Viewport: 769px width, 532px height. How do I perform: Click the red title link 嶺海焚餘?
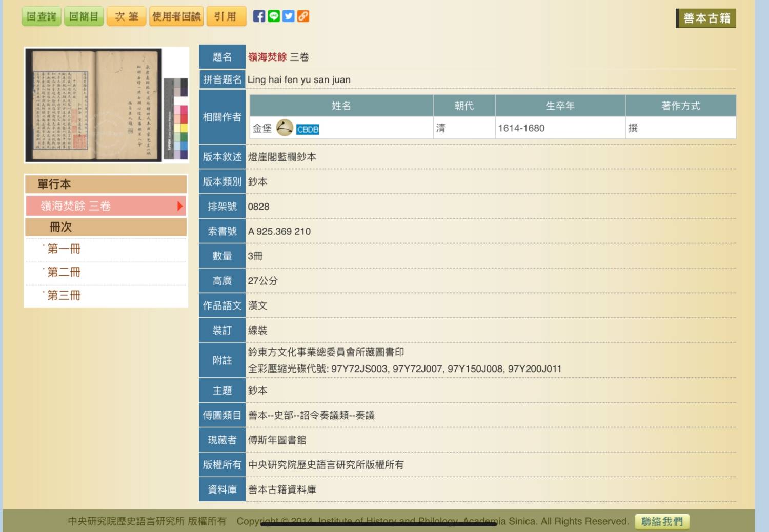[x=267, y=57]
